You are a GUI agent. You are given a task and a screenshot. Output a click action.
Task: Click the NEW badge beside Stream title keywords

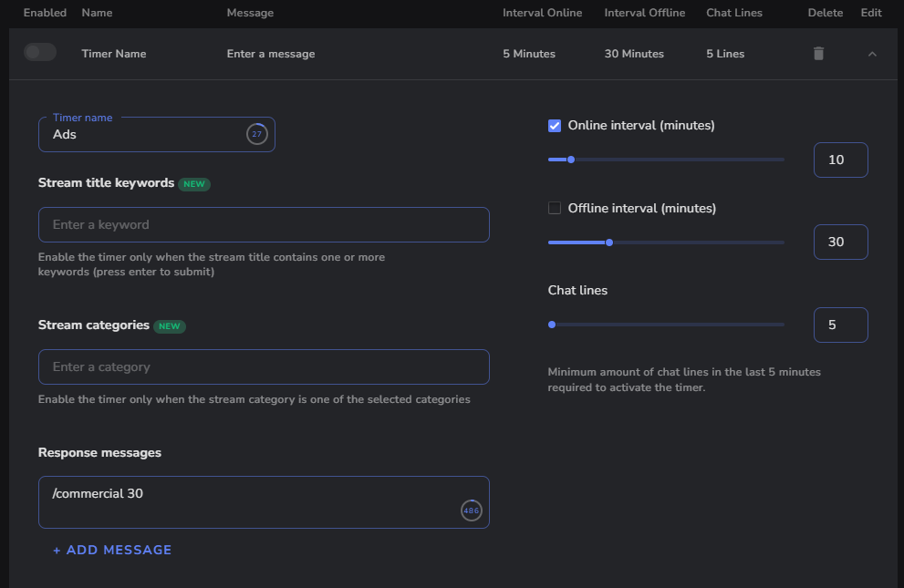pos(194,184)
